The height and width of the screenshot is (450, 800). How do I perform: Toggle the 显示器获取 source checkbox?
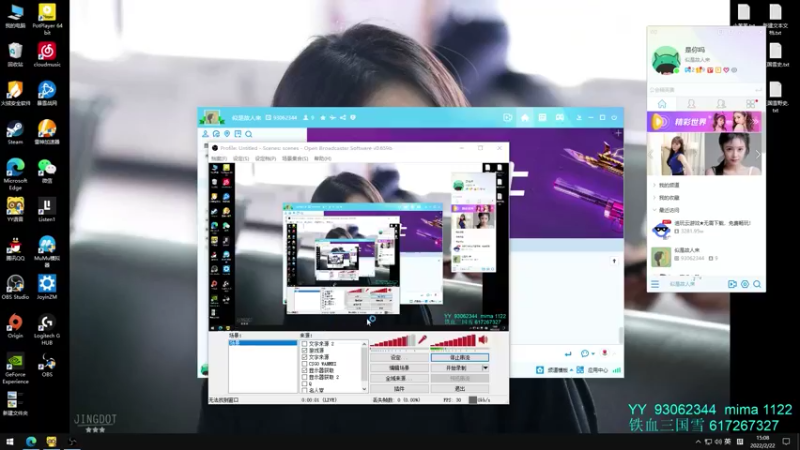click(x=305, y=370)
